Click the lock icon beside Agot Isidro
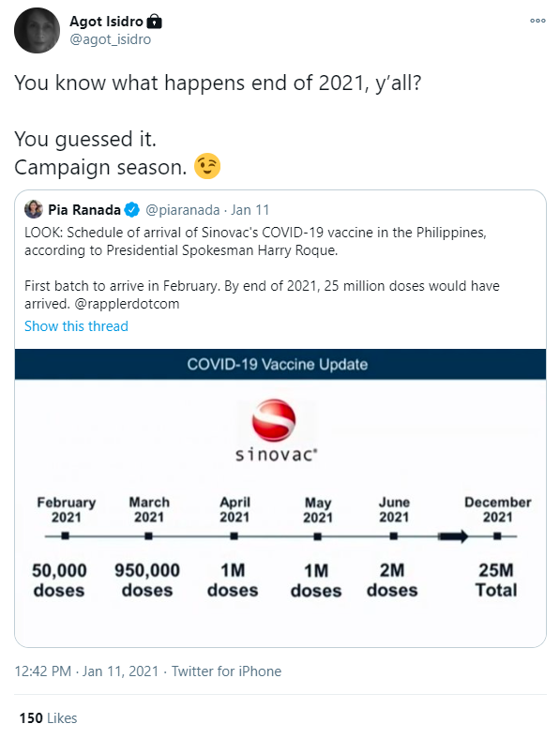Screen dimensions: 560x739 tap(154, 22)
